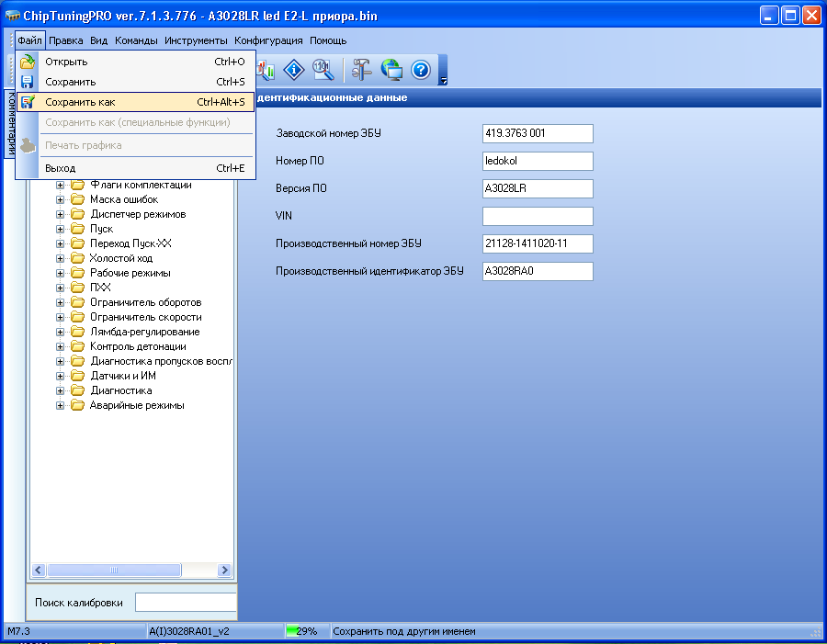The image size is (827, 644).
Task: Click folder icon beside Контроль детонации
Action: 78,346
